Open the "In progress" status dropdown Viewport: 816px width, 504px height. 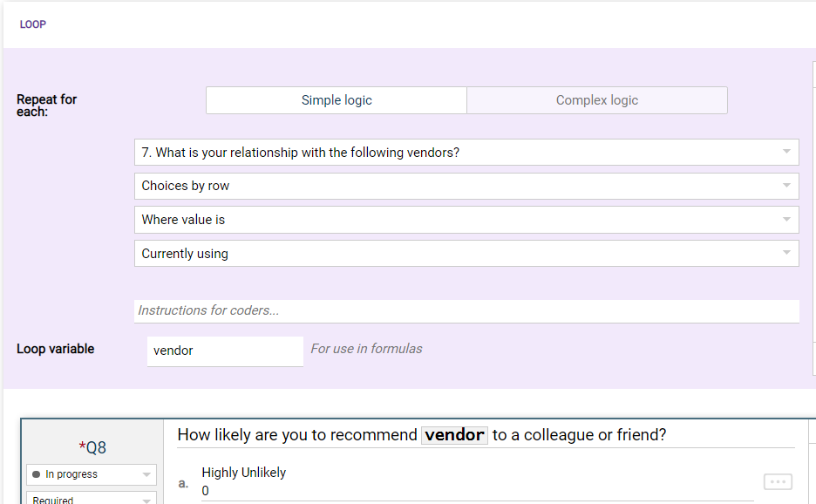(x=92, y=474)
